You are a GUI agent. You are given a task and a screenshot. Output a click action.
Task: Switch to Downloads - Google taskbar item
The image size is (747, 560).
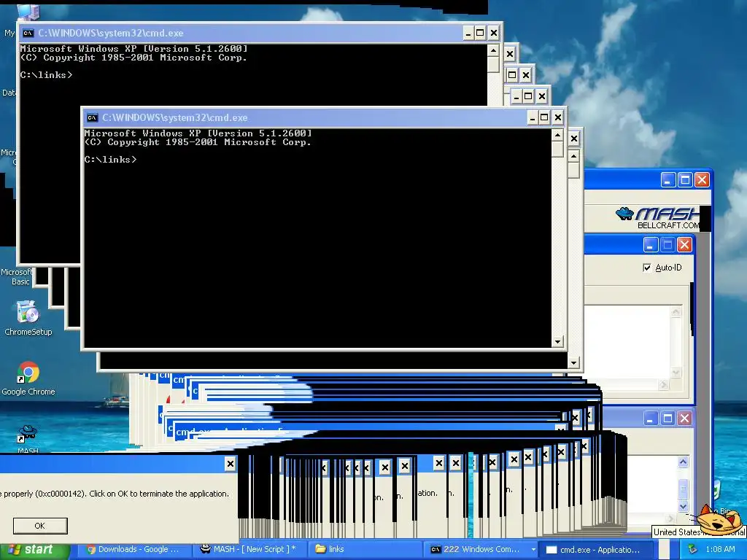pyautogui.click(x=133, y=550)
